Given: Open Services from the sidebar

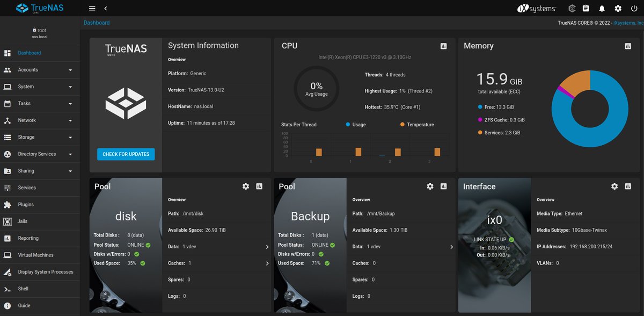Looking at the screenshot, I should [x=40, y=188].
